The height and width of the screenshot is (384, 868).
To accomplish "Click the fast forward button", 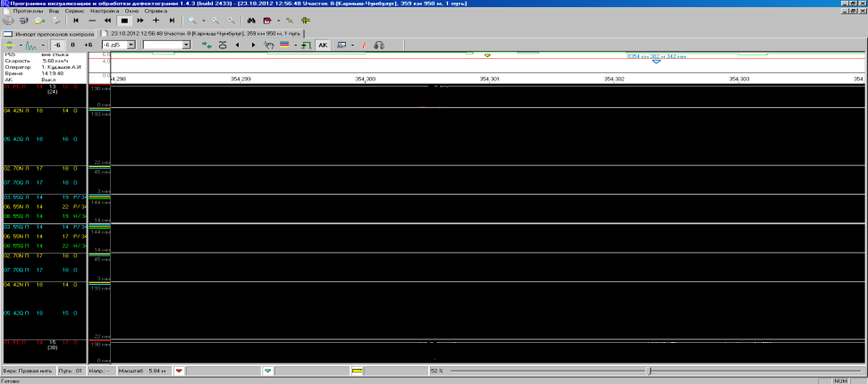I will pos(140,19).
